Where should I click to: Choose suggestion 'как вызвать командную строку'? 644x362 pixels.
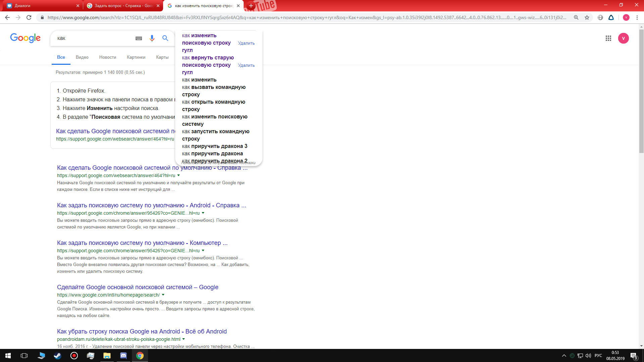click(214, 91)
